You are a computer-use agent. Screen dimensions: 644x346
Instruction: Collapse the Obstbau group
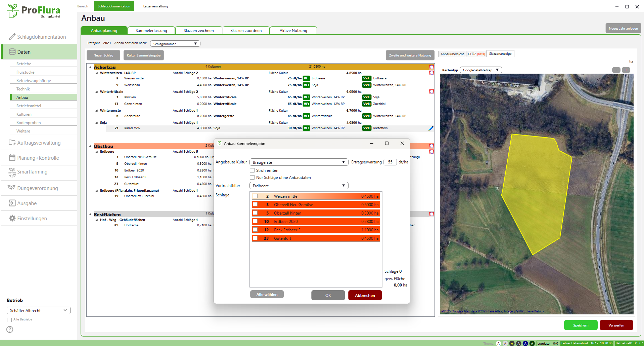pyautogui.click(x=90, y=146)
